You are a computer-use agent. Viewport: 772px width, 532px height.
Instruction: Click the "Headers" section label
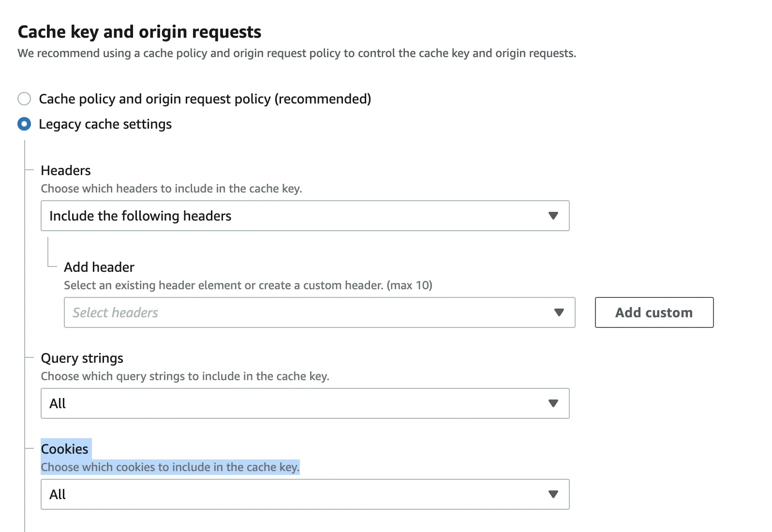(x=66, y=170)
